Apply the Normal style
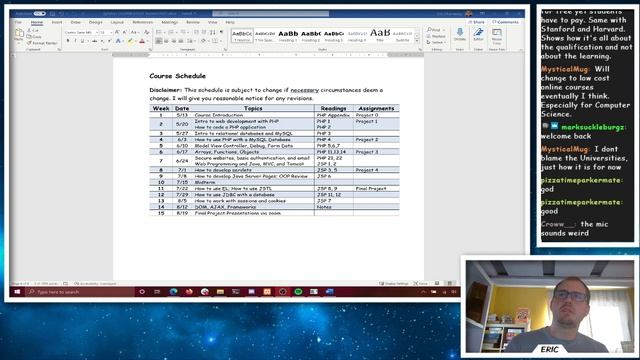The width and height of the screenshot is (640, 360). click(x=242, y=36)
